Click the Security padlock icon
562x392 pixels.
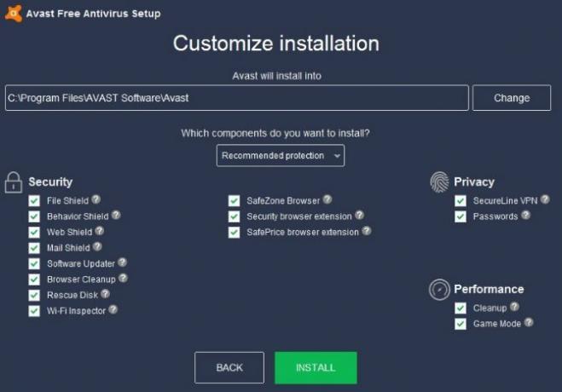[x=14, y=182]
